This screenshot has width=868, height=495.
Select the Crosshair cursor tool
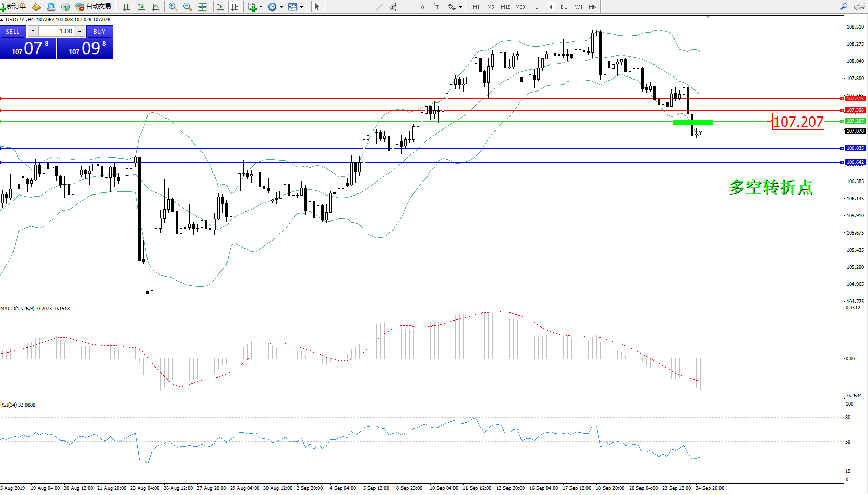pyautogui.click(x=332, y=7)
